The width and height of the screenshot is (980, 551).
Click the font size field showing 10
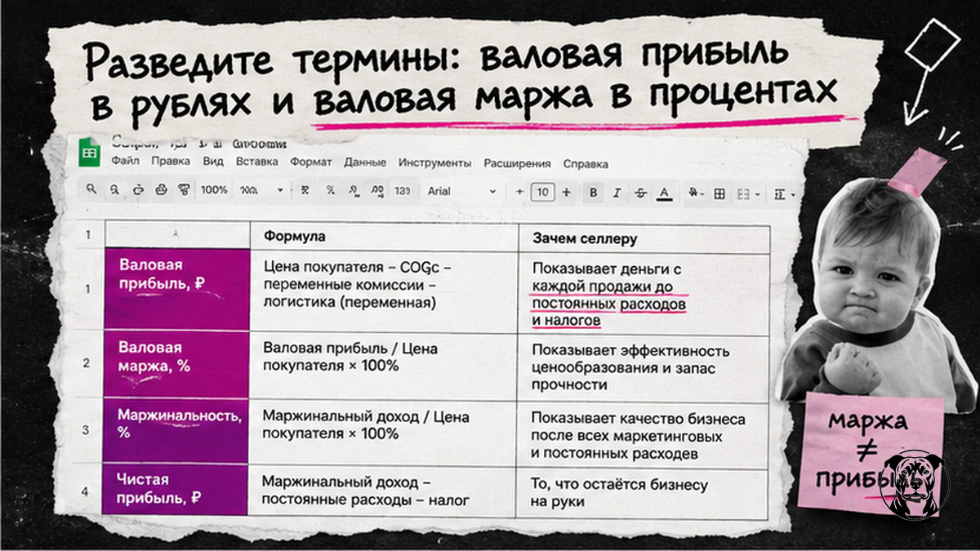click(x=543, y=193)
